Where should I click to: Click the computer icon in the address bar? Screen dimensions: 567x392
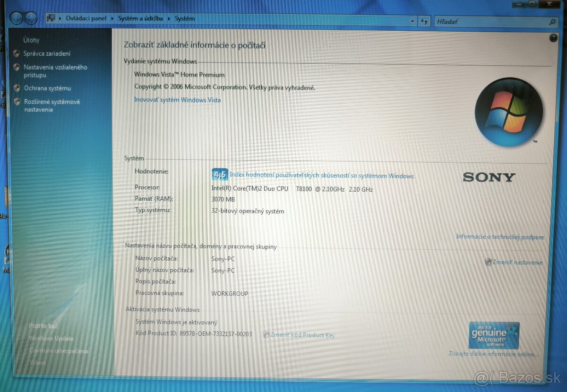click(51, 18)
